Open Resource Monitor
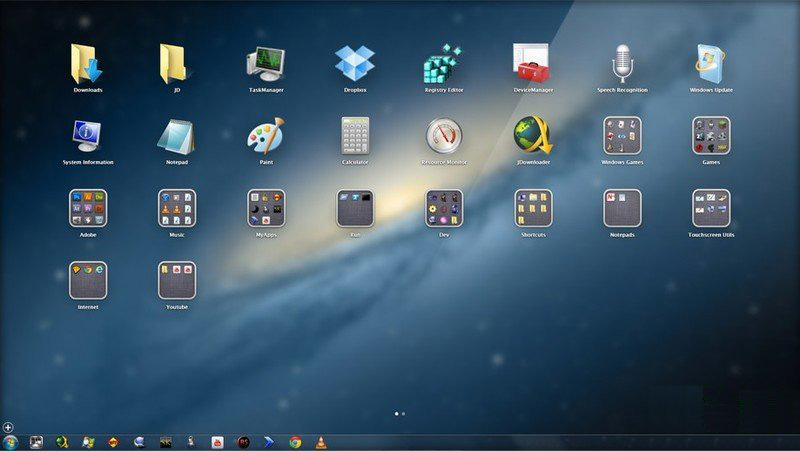 point(444,136)
